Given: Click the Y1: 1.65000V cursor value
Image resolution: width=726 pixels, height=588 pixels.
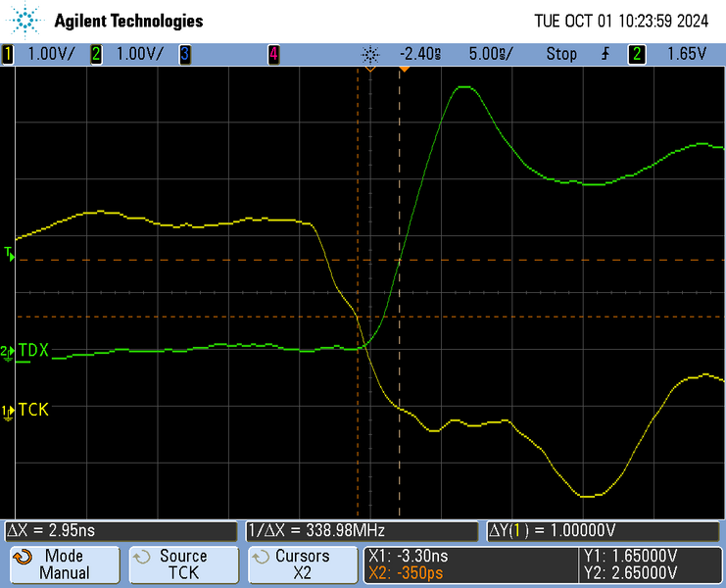Looking at the screenshot, I should coord(631,555).
